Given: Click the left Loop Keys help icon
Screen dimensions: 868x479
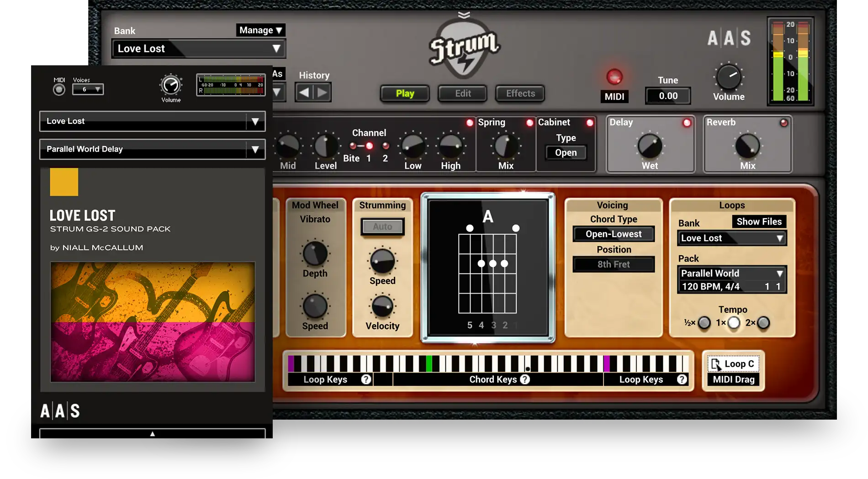Looking at the screenshot, I should click(366, 379).
